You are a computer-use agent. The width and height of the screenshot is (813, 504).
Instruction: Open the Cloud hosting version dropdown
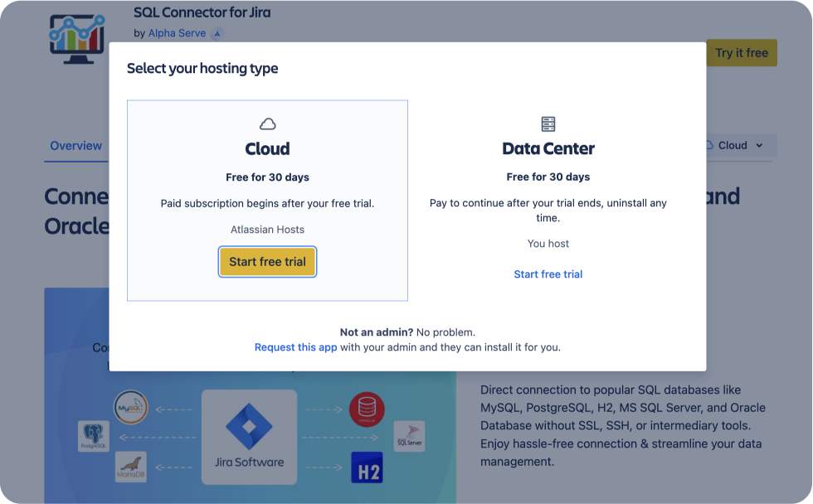[x=737, y=145]
